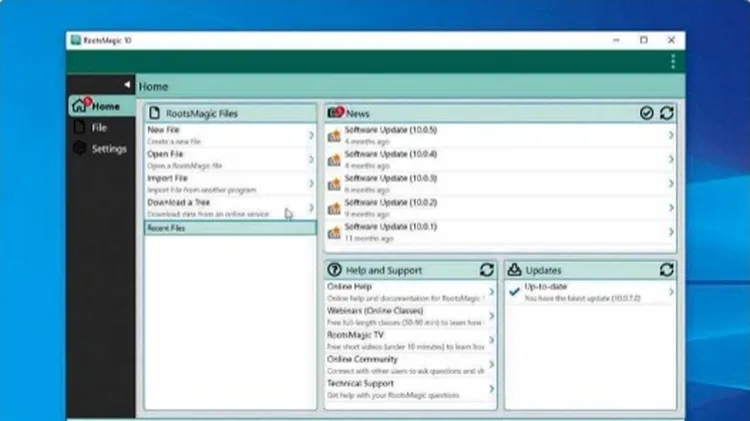750x421 pixels.
Task: Expand the New File chevron
Action: (x=311, y=135)
